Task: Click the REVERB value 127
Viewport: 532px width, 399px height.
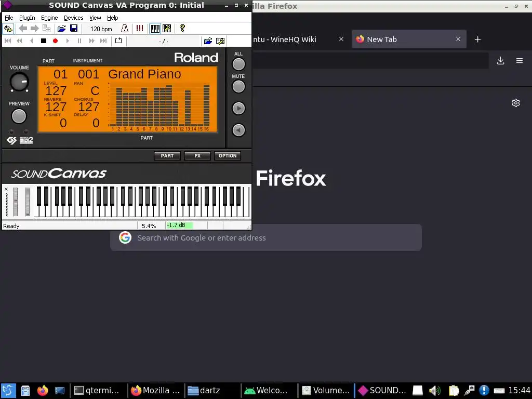Action: point(56,107)
